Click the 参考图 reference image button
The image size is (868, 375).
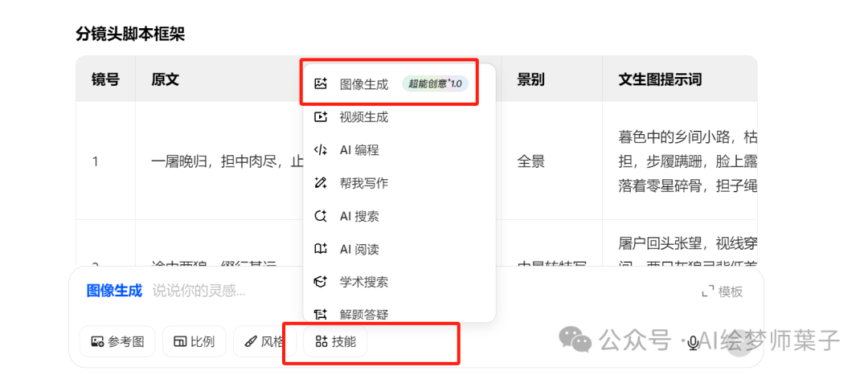click(117, 342)
